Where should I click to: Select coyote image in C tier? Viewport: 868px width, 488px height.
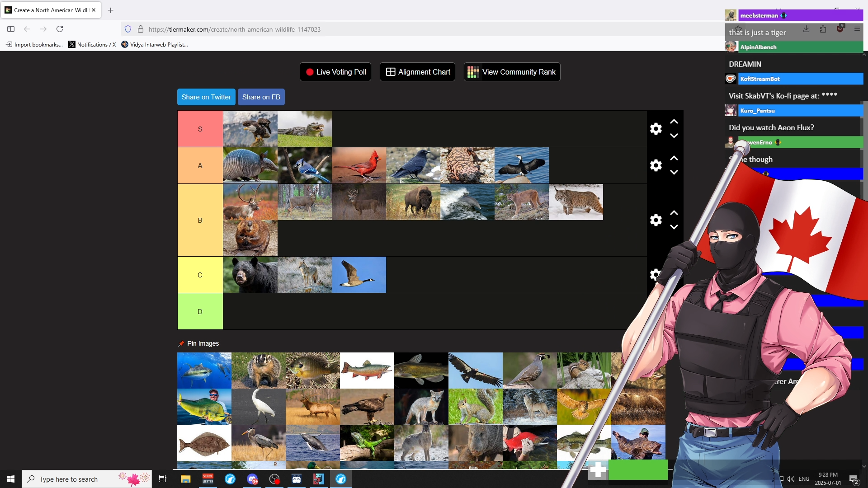pos(305,275)
